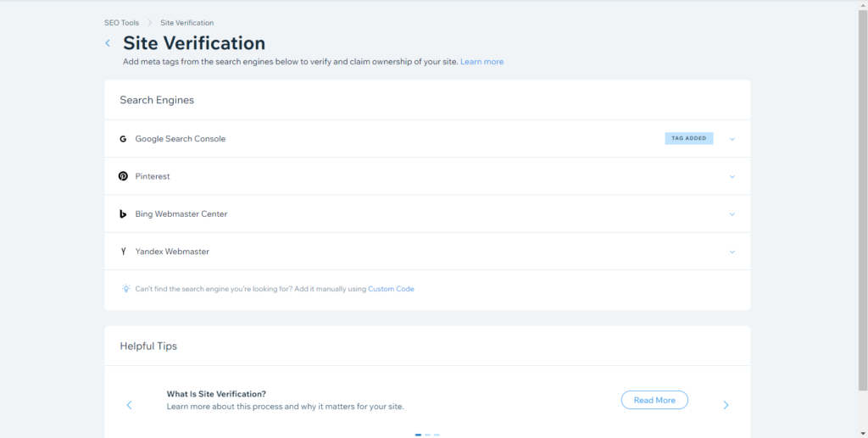The height and width of the screenshot is (438, 868).
Task: Click the Pinterest logo icon
Action: [x=123, y=176]
